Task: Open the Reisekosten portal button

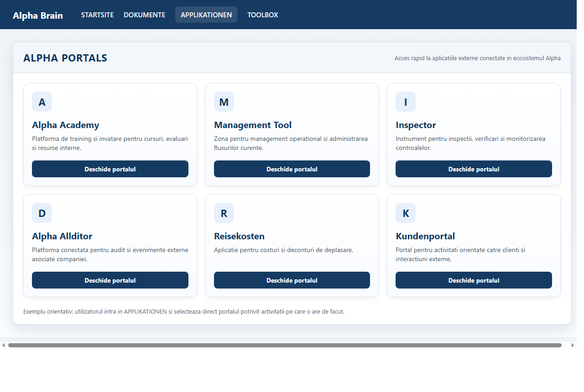Action: [x=292, y=280]
